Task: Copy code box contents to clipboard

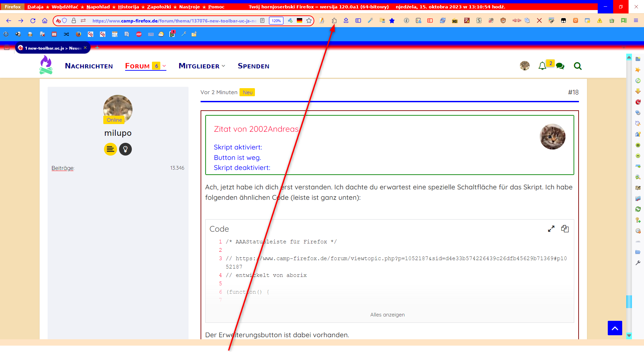Action: 565,229
